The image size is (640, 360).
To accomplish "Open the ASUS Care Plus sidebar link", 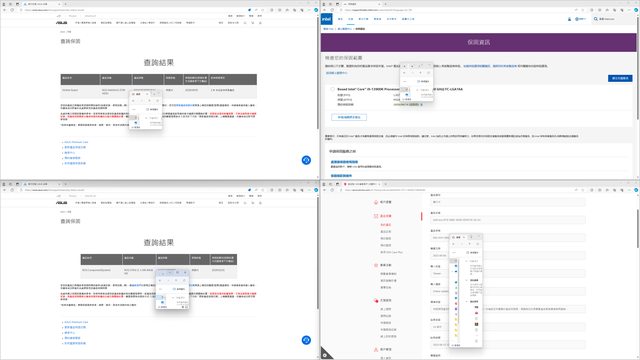I will pos(391,252).
